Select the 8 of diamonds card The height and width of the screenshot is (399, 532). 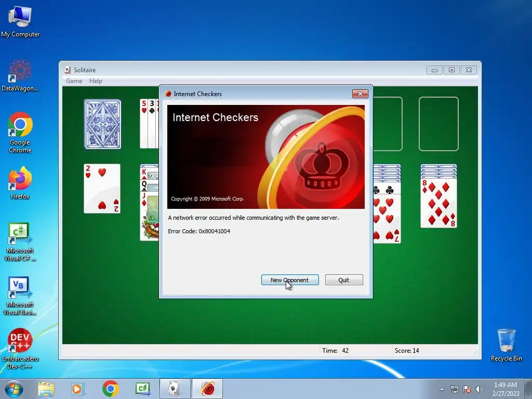[x=438, y=203]
